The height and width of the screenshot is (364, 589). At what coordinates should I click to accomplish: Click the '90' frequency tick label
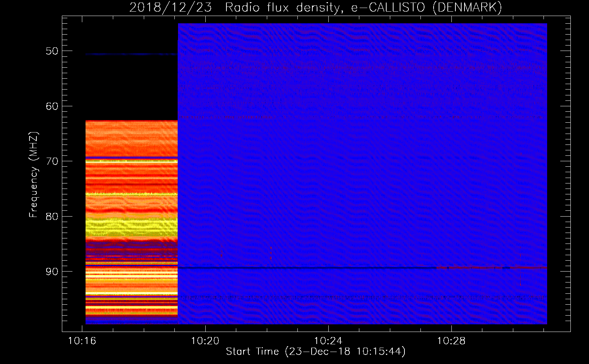point(52,272)
